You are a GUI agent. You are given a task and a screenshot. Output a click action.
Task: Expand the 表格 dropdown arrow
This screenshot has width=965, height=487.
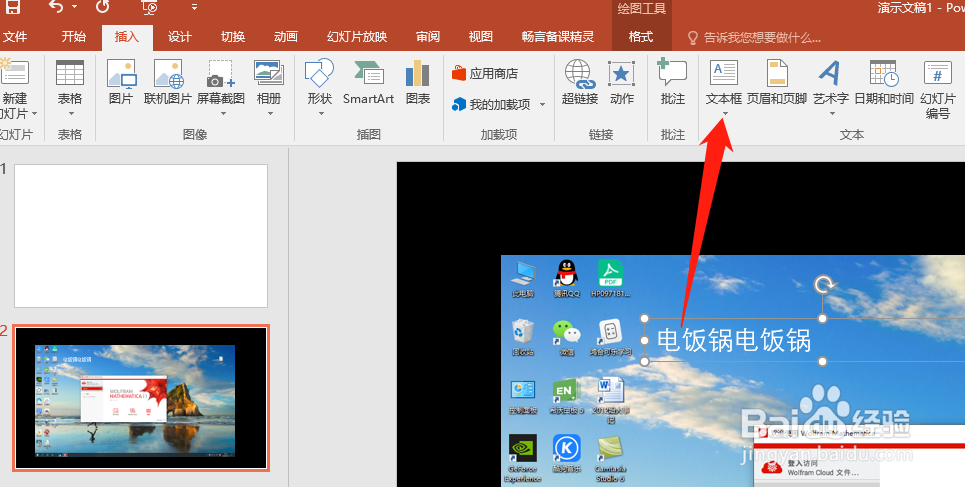70,113
